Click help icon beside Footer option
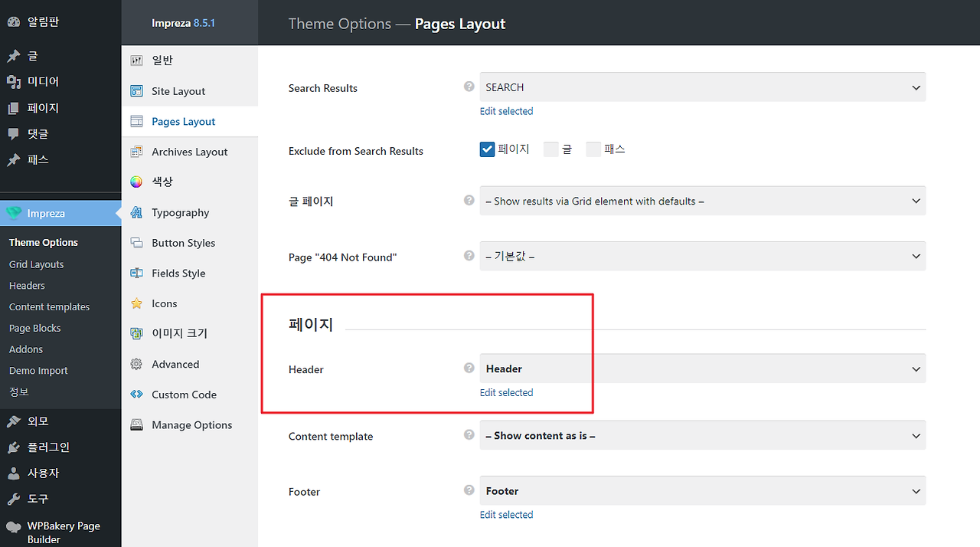980x547 pixels. [469, 490]
